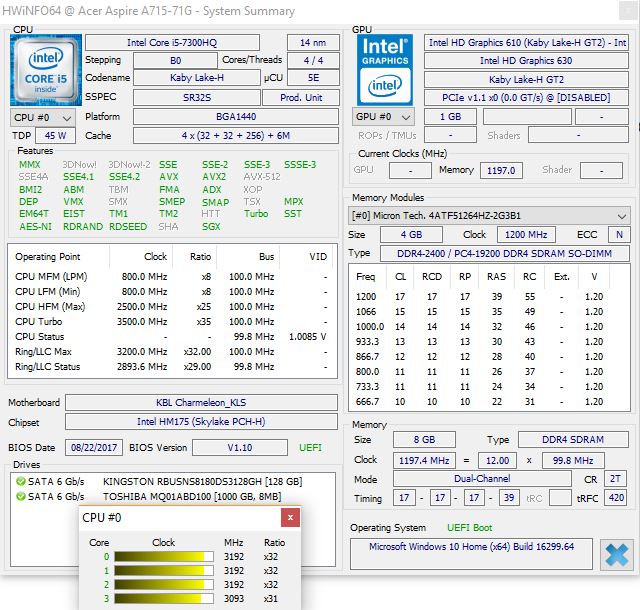Click the module size 4 GB field
640x610 pixels.
click(x=411, y=235)
